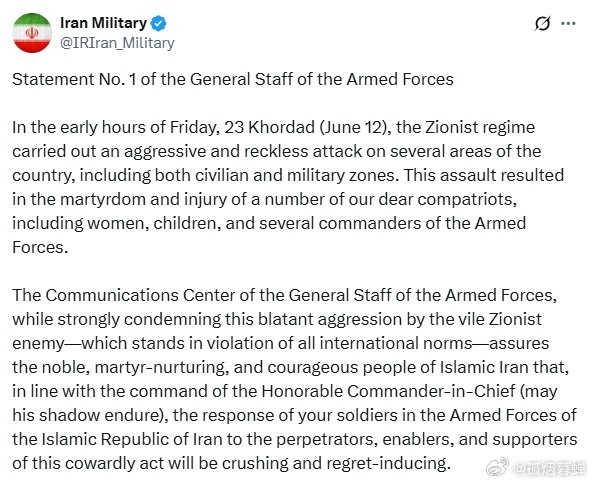Click the phrase 'Islamic Republic of Iran'

(x=132, y=439)
